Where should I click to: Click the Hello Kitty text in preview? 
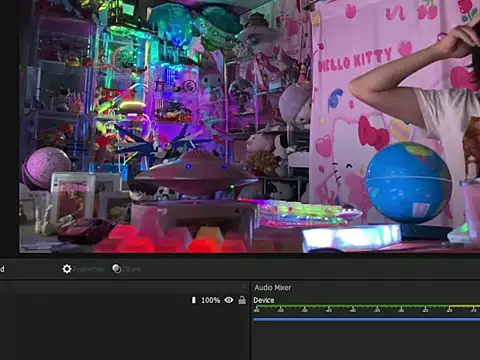pos(355,60)
